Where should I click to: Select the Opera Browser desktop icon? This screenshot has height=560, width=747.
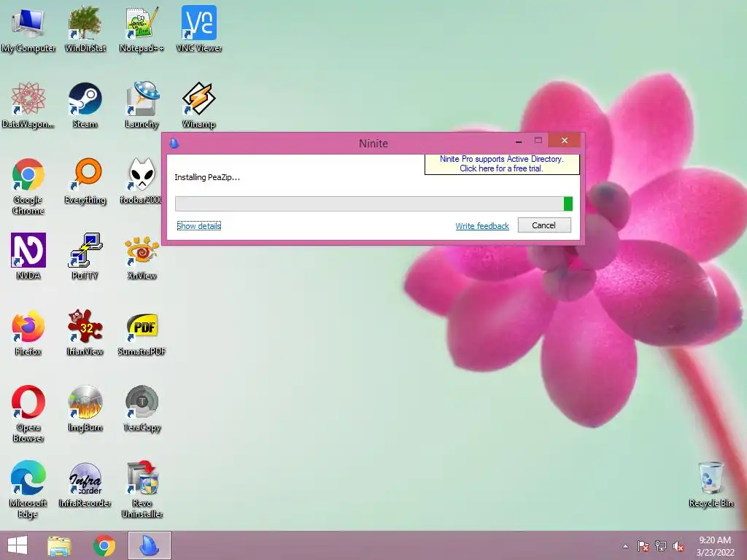click(x=28, y=414)
